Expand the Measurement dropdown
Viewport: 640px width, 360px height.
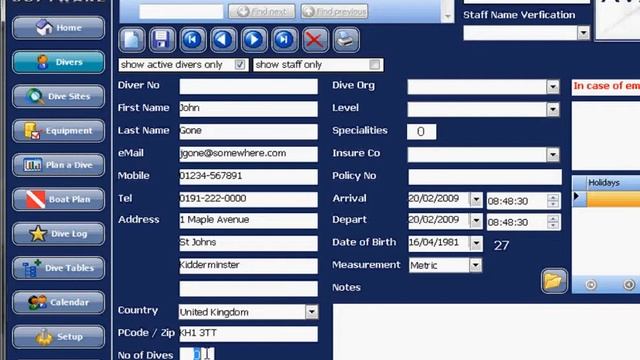point(475,265)
